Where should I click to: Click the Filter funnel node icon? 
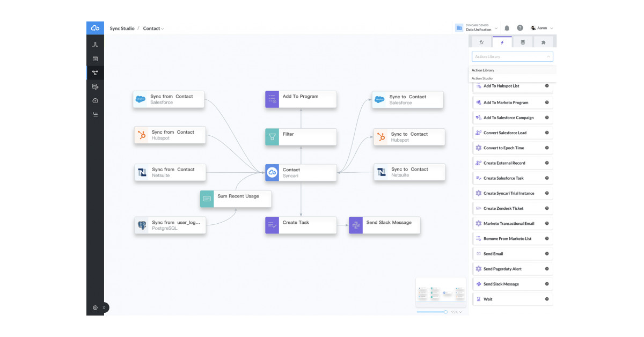[x=272, y=137]
